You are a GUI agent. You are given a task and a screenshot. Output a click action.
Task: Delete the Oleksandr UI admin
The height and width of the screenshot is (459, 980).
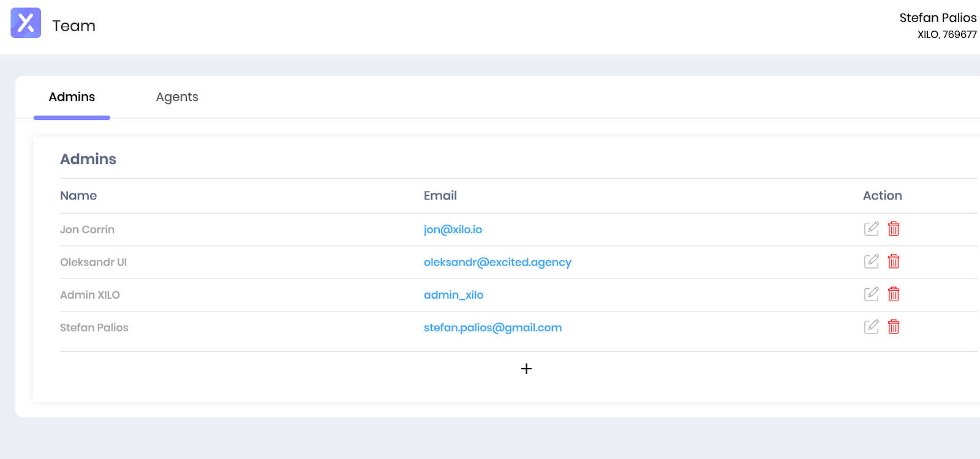click(x=894, y=261)
